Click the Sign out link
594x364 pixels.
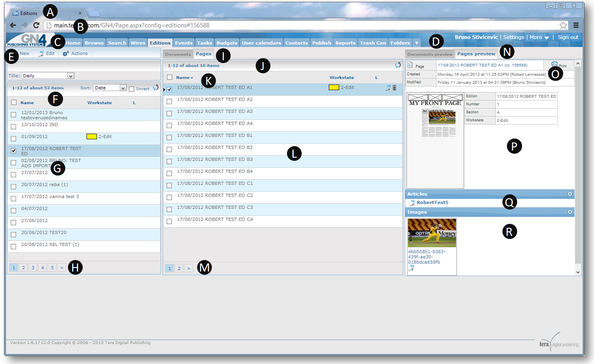pos(568,38)
